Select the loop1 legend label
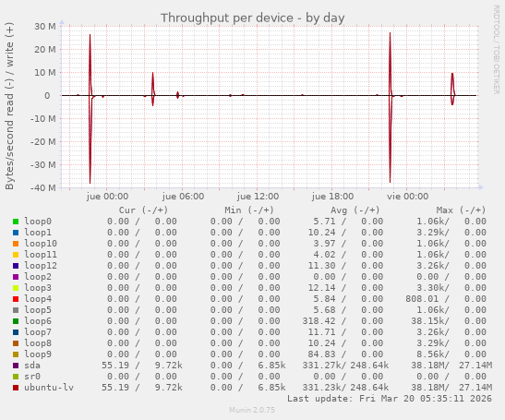The height and width of the screenshot is (420, 505). [x=38, y=233]
